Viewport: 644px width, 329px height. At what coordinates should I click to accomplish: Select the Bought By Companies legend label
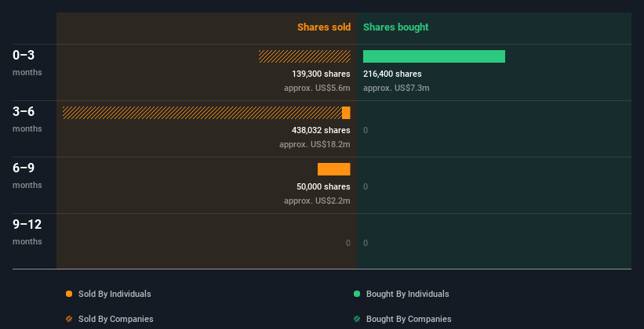(x=409, y=319)
